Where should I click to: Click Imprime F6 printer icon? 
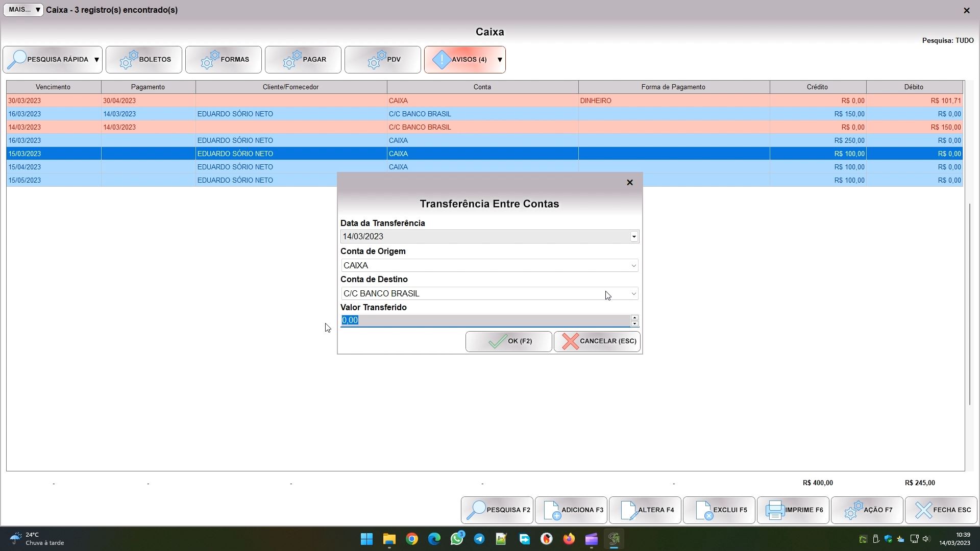click(775, 510)
